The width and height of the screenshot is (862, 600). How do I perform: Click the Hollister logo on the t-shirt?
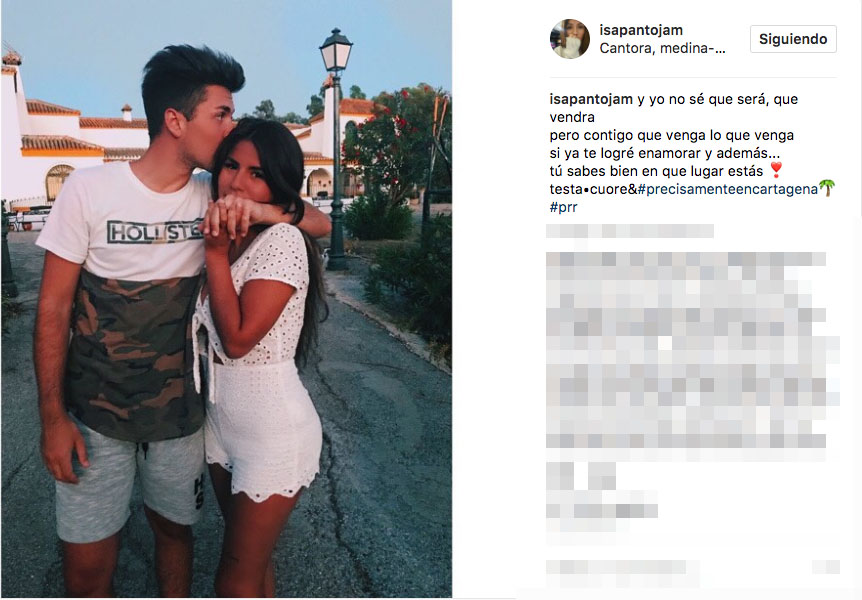[156, 232]
